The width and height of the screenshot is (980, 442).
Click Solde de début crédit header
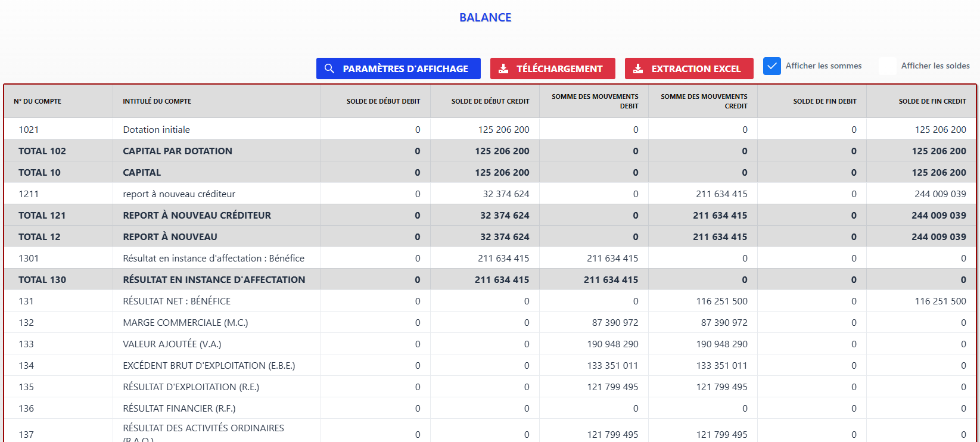click(x=490, y=101)
